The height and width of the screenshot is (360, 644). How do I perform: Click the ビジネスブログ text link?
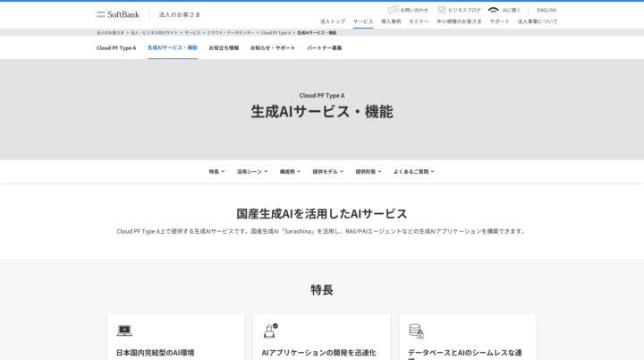464,10
